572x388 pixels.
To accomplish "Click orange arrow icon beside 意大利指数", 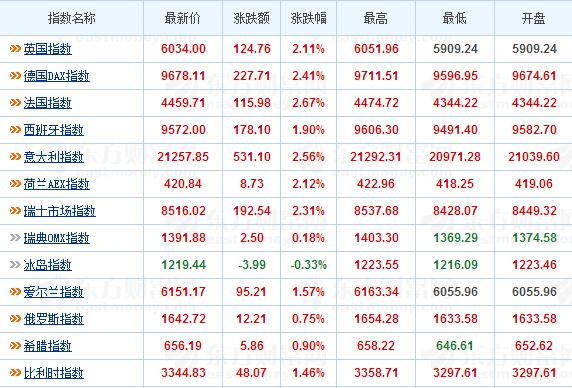I will (15, 157).
